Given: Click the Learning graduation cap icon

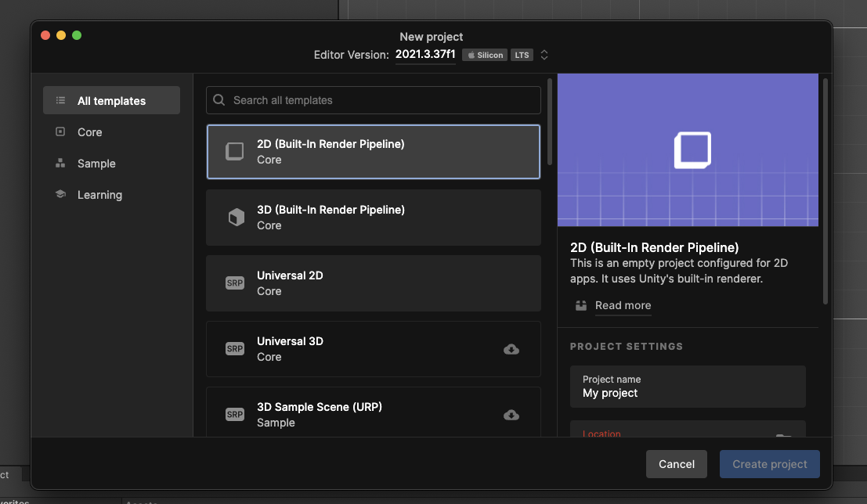Looking at the screenshot, I should click(x=60, y=194).
